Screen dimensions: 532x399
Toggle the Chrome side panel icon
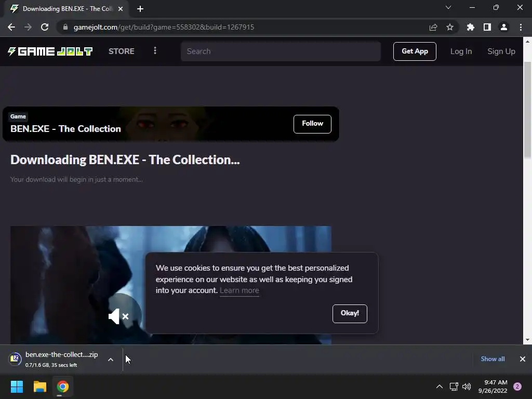[x=487, y=27]
